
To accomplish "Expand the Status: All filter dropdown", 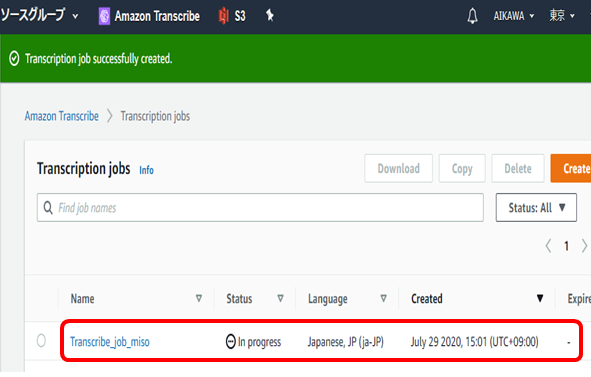I will click(x=536, y=207).
